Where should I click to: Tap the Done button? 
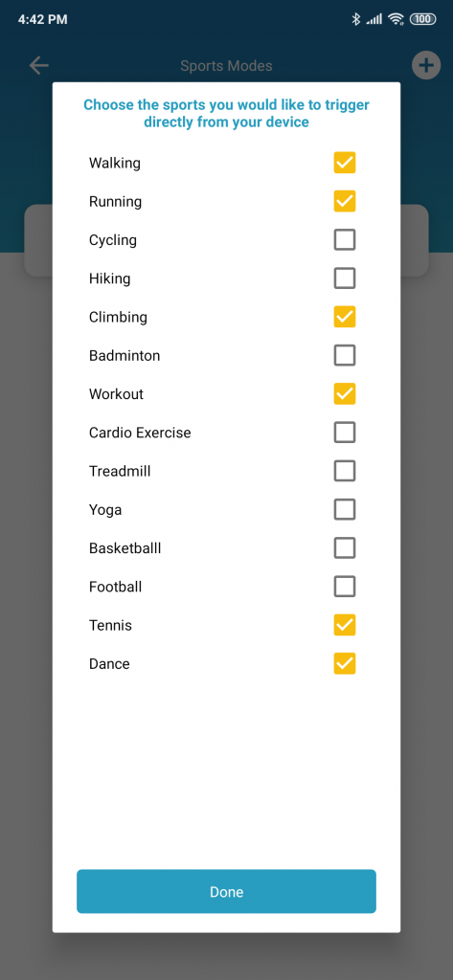[226, 891]
